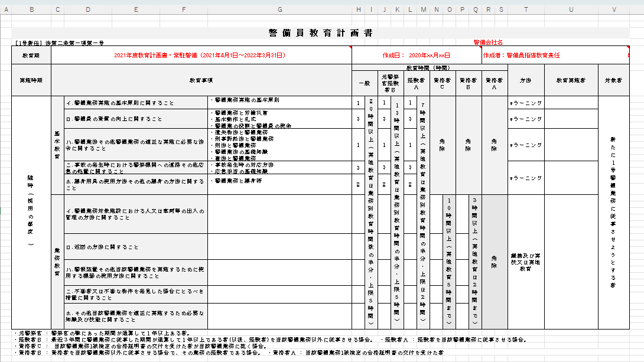Select the 業務教育 vertical cell
This screenshot has height=362, width=644.
pos(57,262)
